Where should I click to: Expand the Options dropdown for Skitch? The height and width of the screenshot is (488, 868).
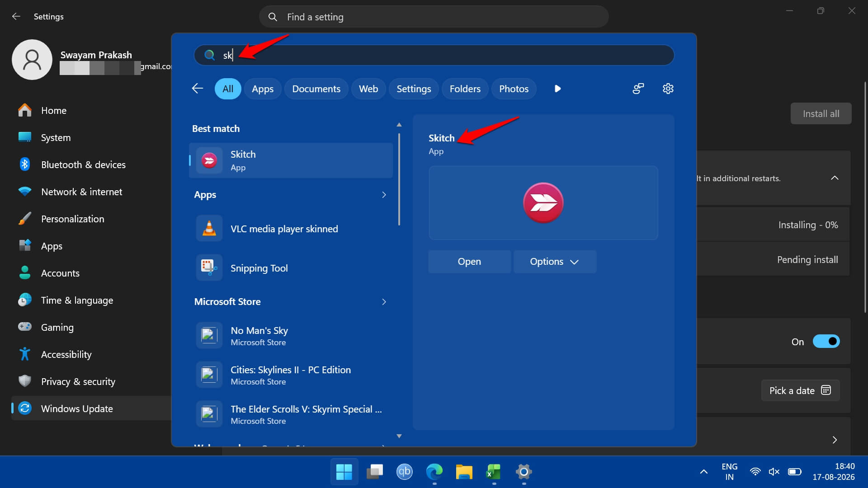point(555,262)
